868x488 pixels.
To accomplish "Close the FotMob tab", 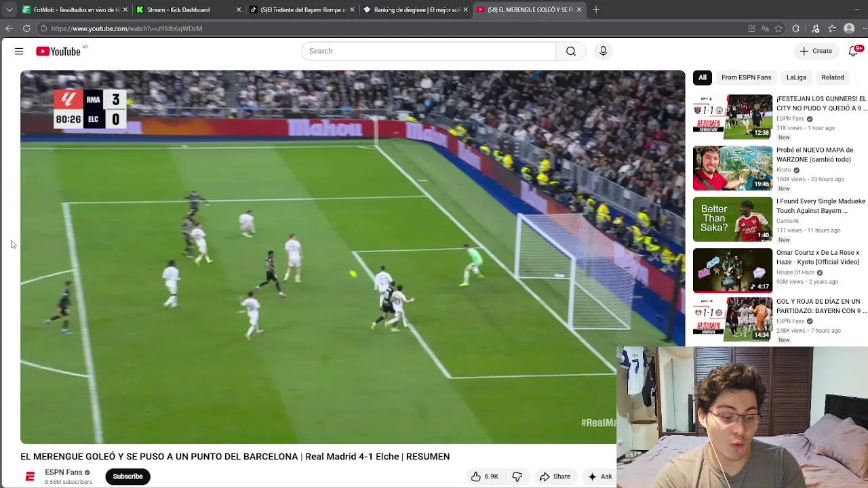I will tap(125, 9).
